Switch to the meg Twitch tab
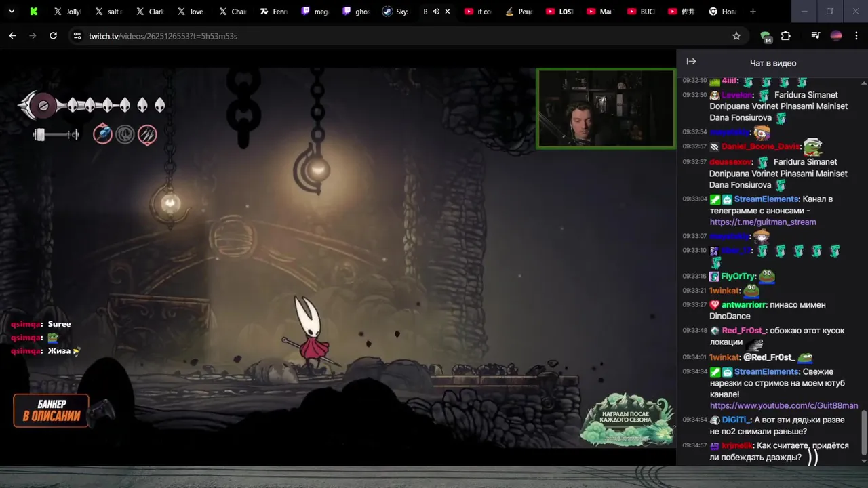868x488 pixels. tap(315, 12)
